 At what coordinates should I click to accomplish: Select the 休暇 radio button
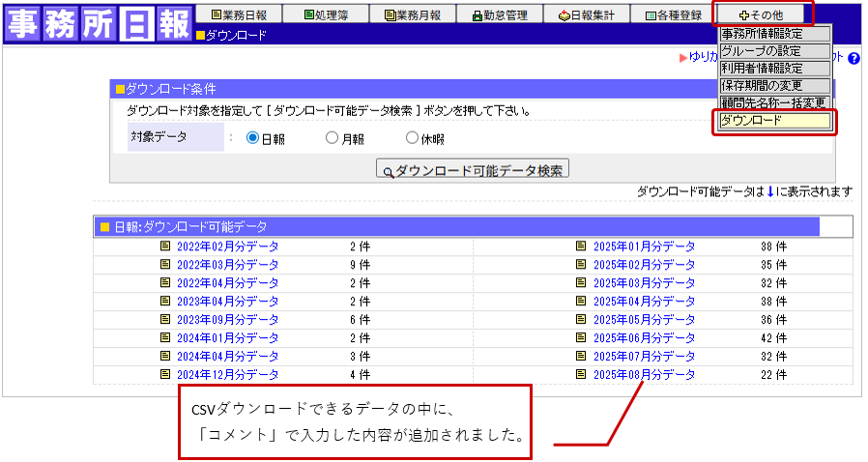tap(412, 138)
